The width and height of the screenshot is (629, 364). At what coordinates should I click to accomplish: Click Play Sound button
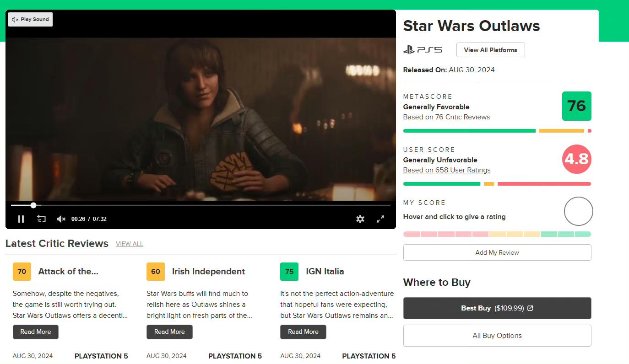[31, 20]
